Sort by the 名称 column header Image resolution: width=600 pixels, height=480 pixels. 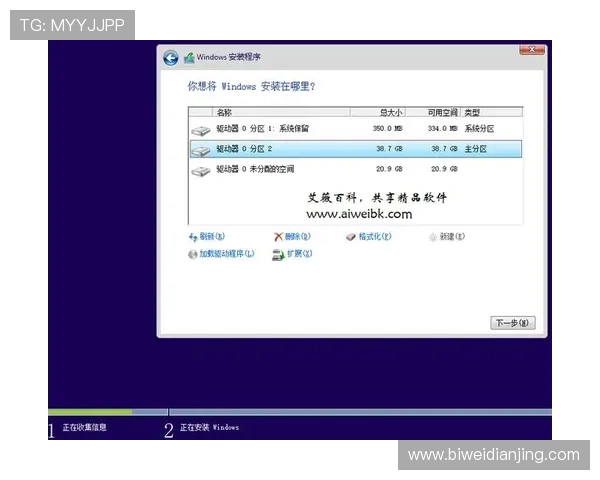coord(281,112)
